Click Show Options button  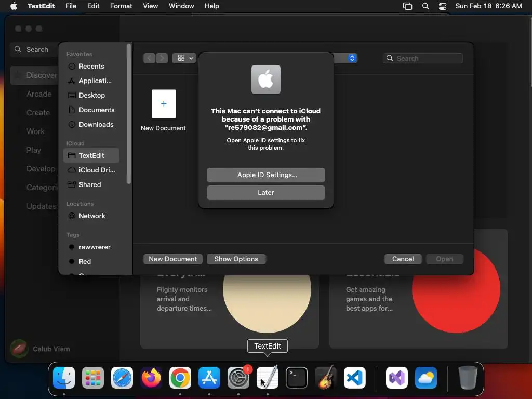[236, 259]
